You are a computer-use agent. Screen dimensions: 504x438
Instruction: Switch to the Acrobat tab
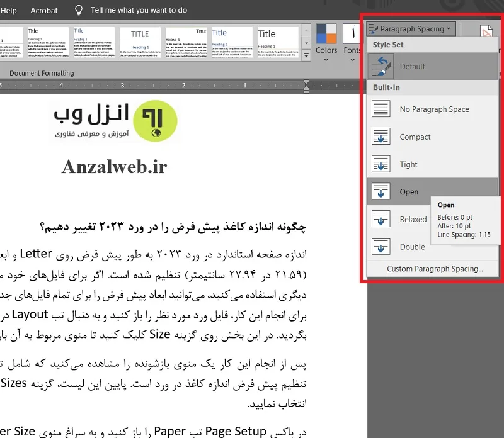pos(44,11)
